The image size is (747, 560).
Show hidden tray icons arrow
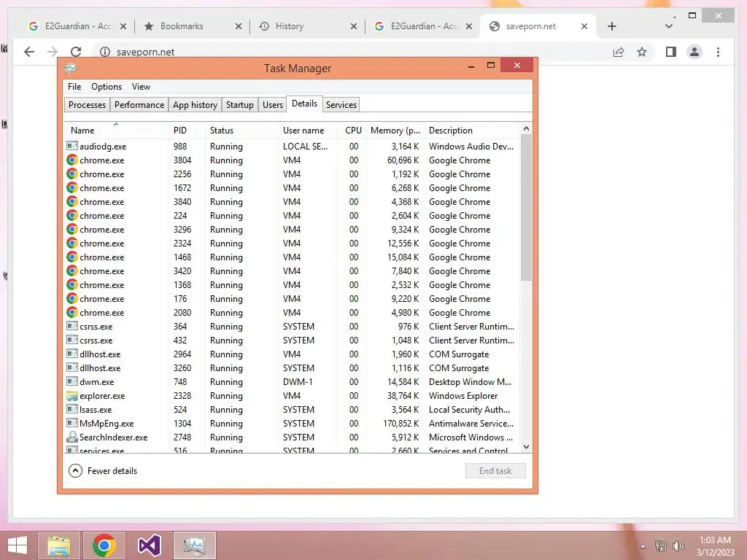(643, 546)
